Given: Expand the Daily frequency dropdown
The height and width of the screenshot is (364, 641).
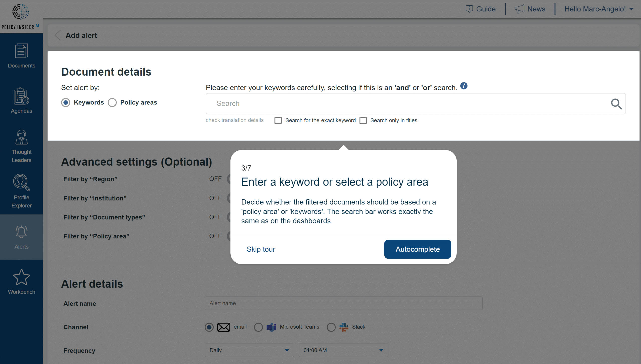Looking at the screenshot, I should click(x=249, y=350).
